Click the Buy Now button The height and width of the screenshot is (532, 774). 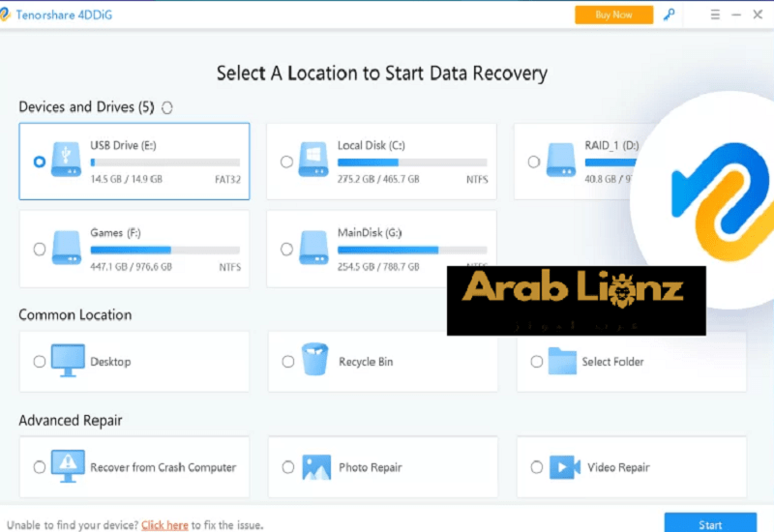point(613,15)
